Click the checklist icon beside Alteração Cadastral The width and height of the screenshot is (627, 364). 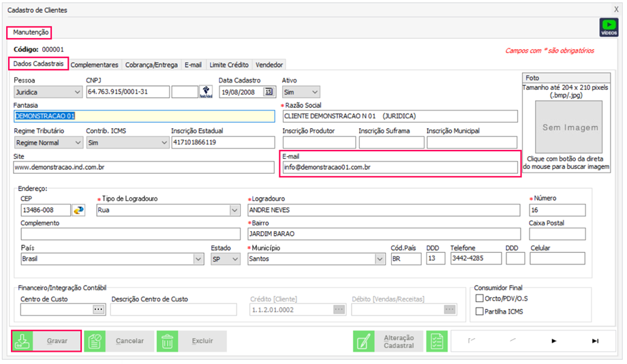pos(437,342)
